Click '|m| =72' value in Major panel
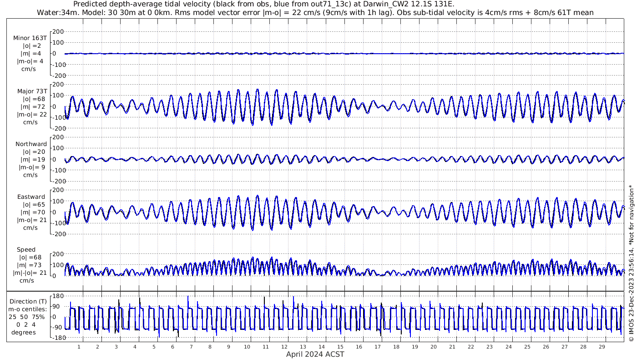 pos(31,107)
